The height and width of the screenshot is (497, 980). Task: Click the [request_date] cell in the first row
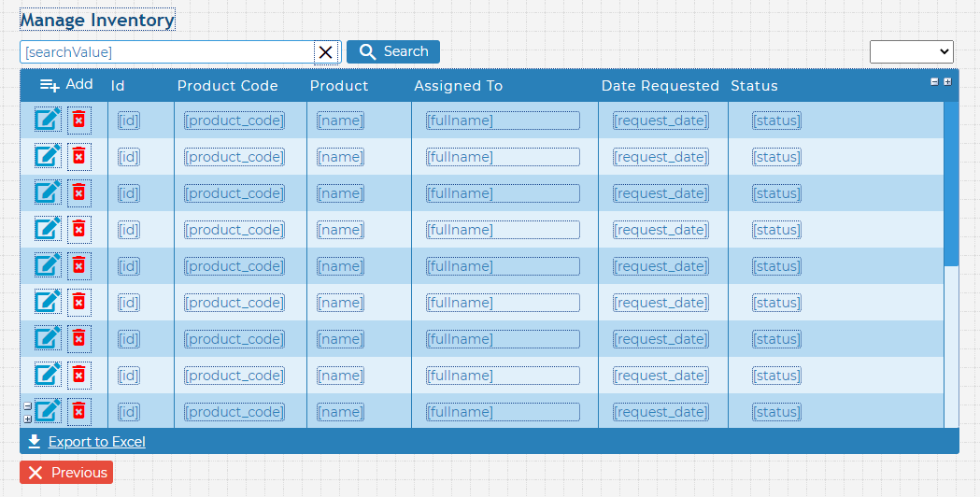coord(660,121)
